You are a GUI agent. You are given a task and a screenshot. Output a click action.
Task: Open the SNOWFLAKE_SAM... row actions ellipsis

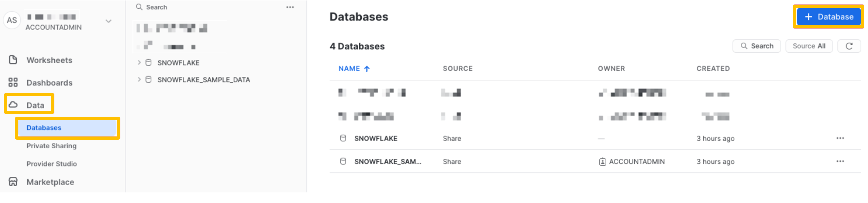coord(840,162)
